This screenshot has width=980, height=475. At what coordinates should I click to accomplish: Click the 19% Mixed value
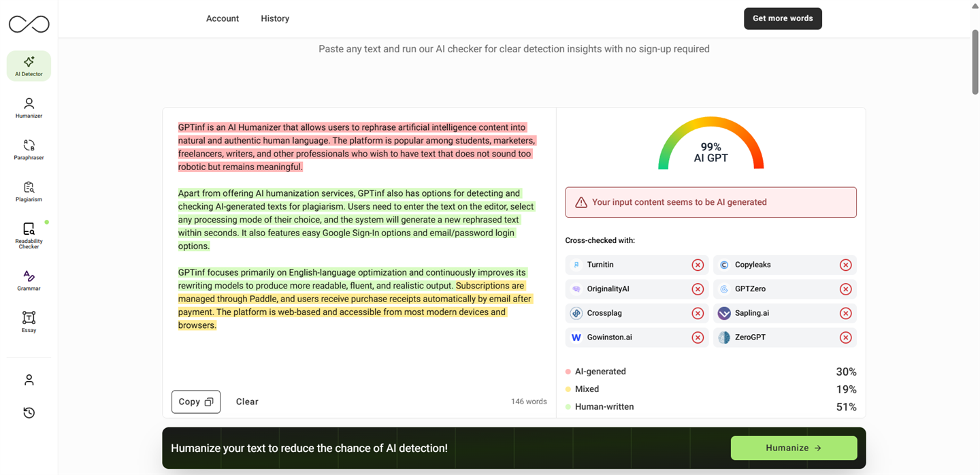(846, 389)
